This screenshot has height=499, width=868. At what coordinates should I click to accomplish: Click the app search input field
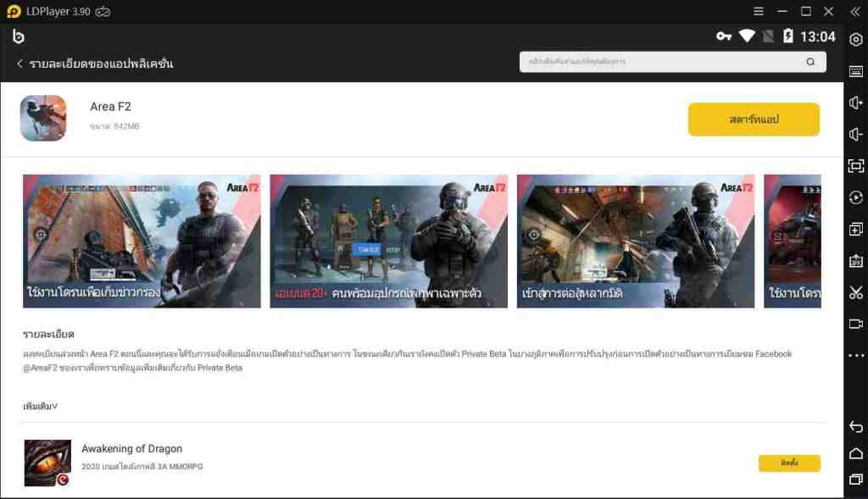[661, 62]
